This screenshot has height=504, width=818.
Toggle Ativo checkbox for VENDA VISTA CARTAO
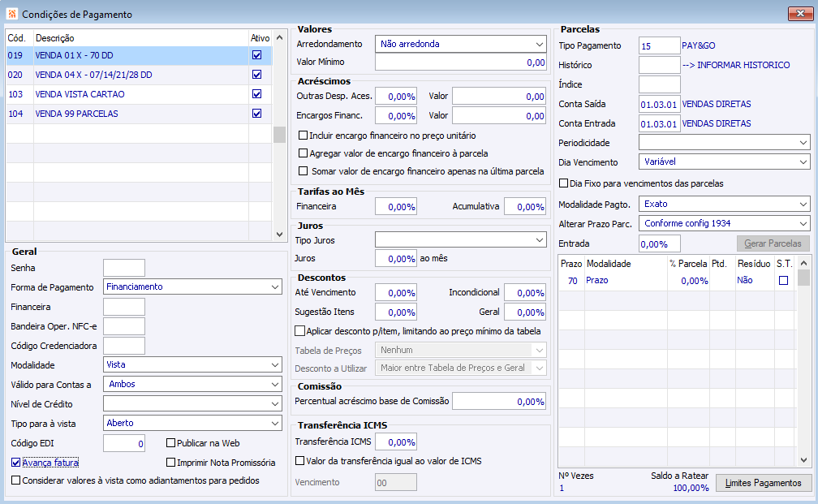(256, 94)
